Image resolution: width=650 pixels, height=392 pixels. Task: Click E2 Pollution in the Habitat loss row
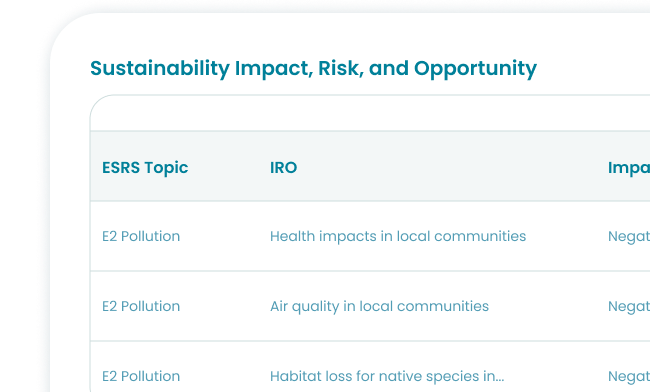click(141, 376)
